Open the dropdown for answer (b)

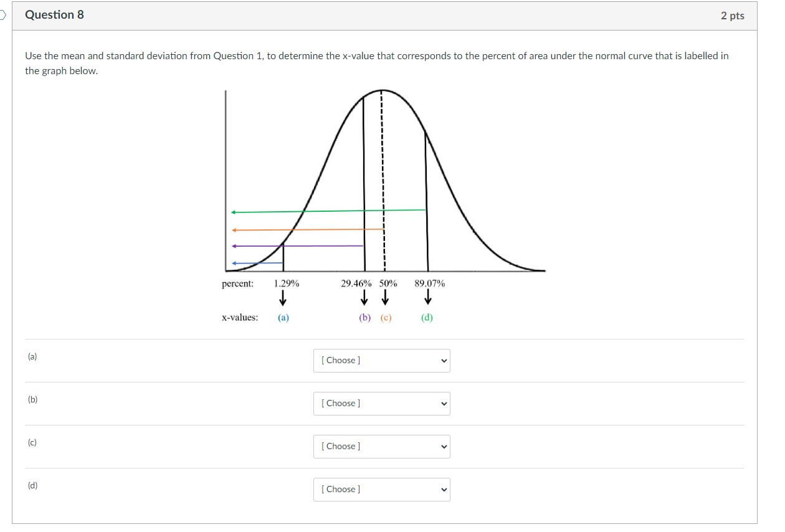381,403
